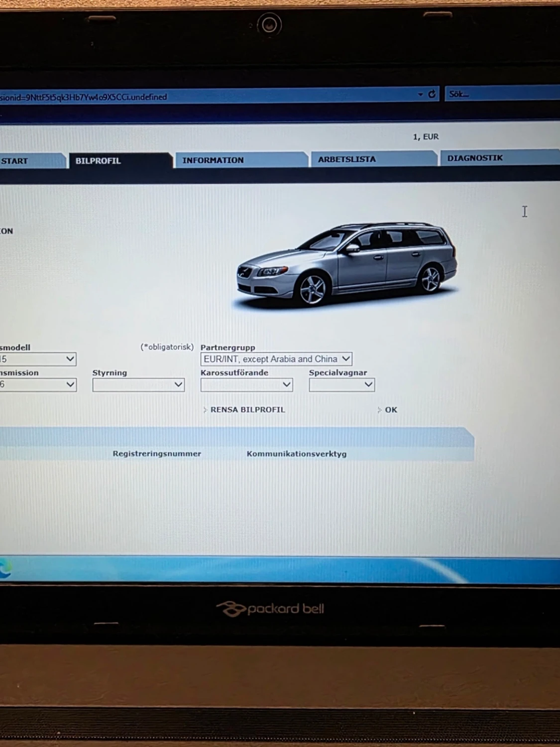The height and width of the screenshot is (747, 560).
Task: Open the address bar history dropdown arrow
Action: click(421, 94)
